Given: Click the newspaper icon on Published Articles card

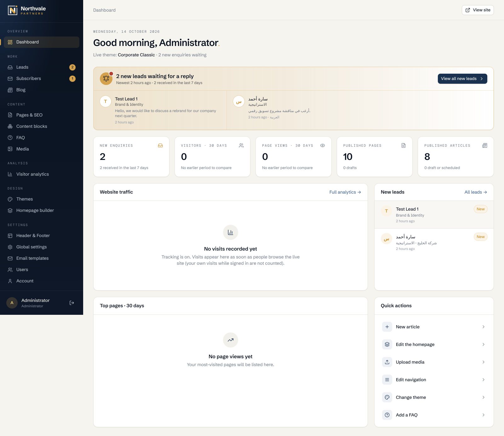Looking at the screenshot, I should coord(485,145).
